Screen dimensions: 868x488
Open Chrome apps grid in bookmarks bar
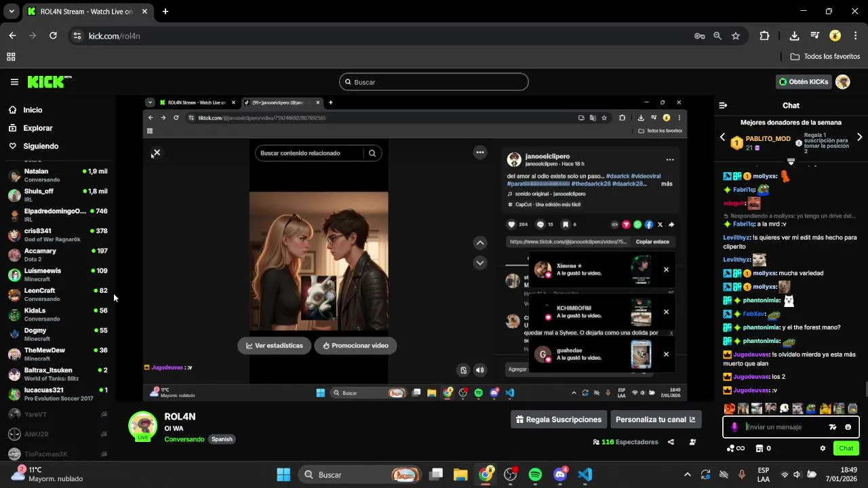coord(11,57)
